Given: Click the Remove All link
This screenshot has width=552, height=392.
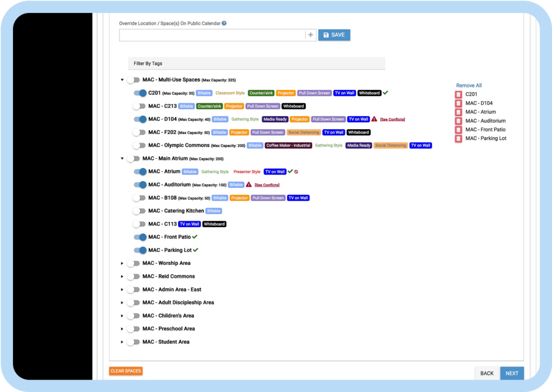Looking at the screenshot, I should [468, 86].
